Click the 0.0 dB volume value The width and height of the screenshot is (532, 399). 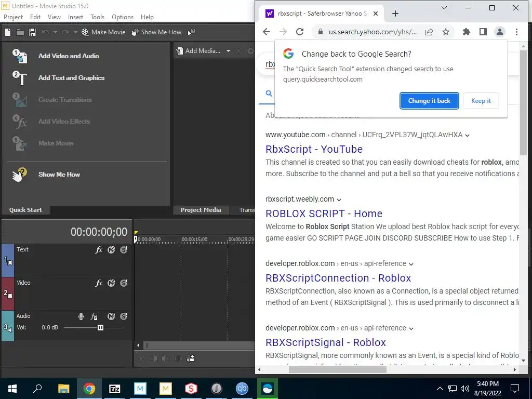pyautogui.click(x=50, y=328)
